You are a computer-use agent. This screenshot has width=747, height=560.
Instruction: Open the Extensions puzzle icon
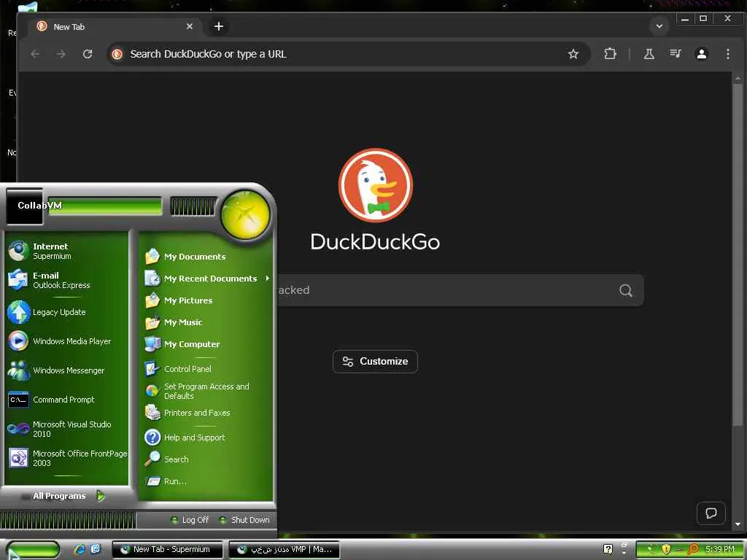click(x=611, y=54)
